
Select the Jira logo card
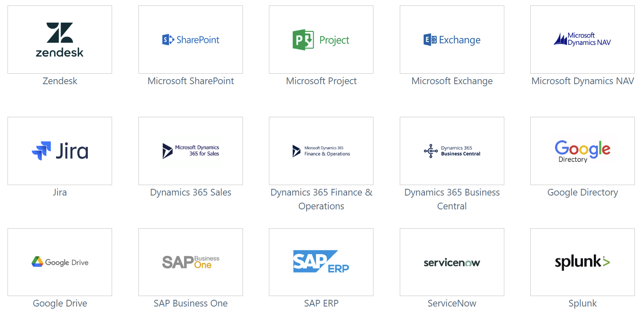click(x=60, y=151)
